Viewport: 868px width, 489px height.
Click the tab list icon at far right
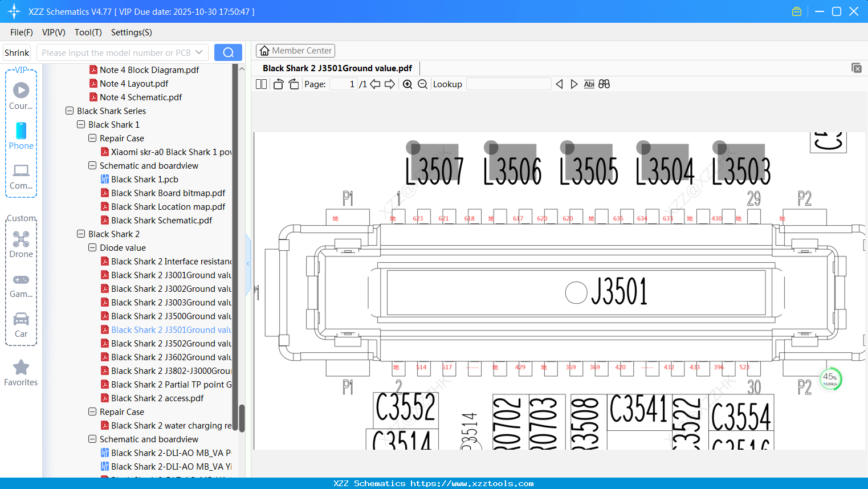pos(856,68)
